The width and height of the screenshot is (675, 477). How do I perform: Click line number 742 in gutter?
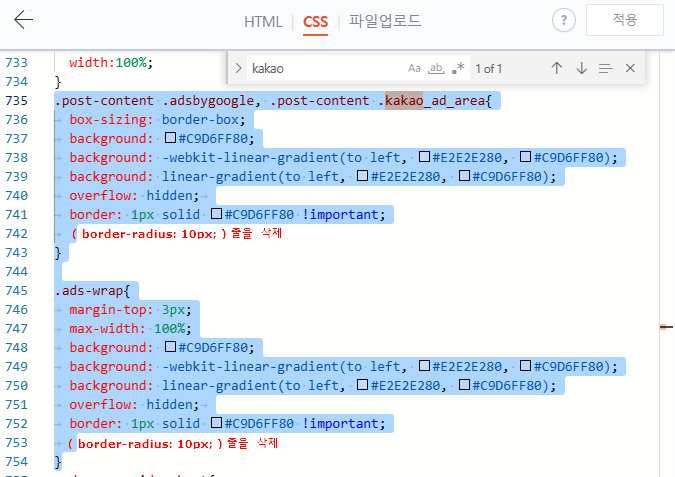[16, 234]
